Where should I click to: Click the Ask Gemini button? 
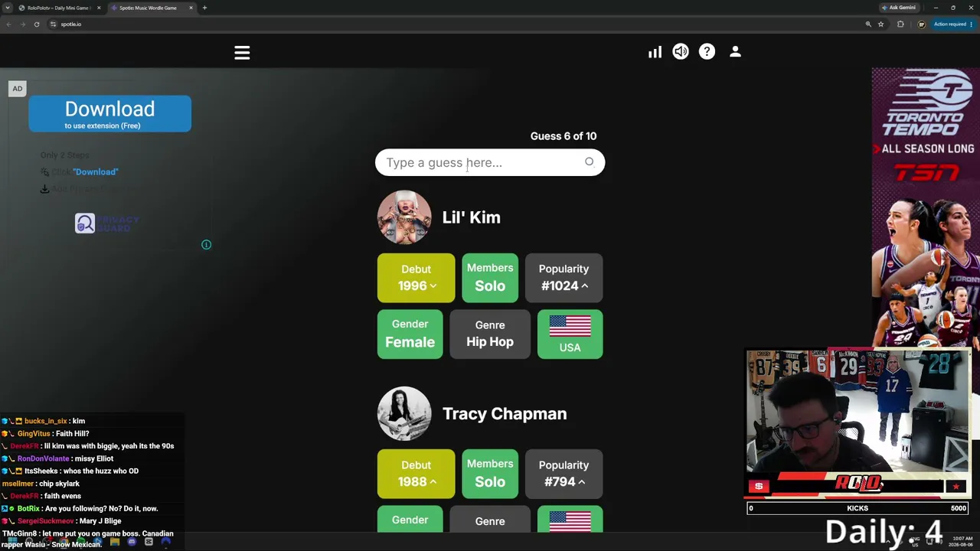coord(899,8)
